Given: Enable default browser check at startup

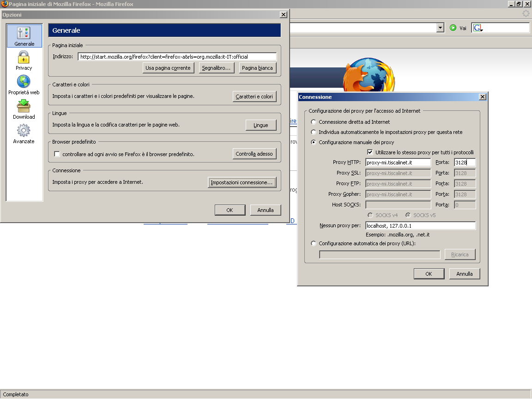Looking at the screenshot, I should click(x=57, y=154).
